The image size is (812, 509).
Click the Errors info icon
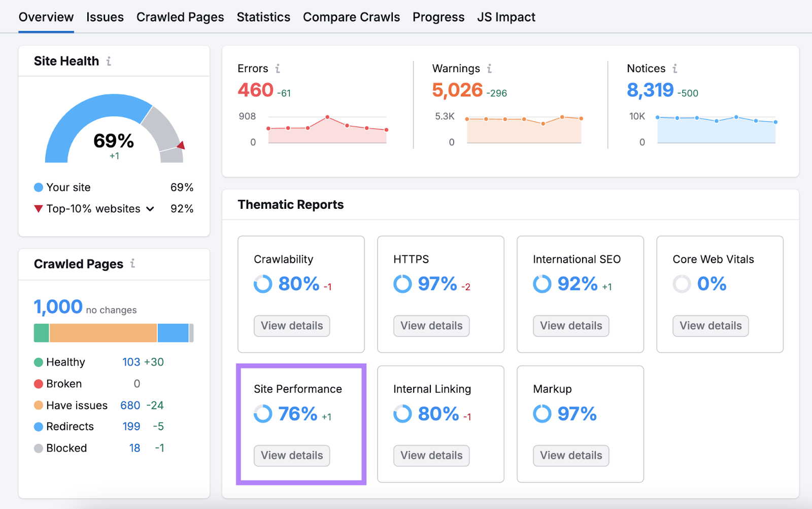tap(278, 68)
